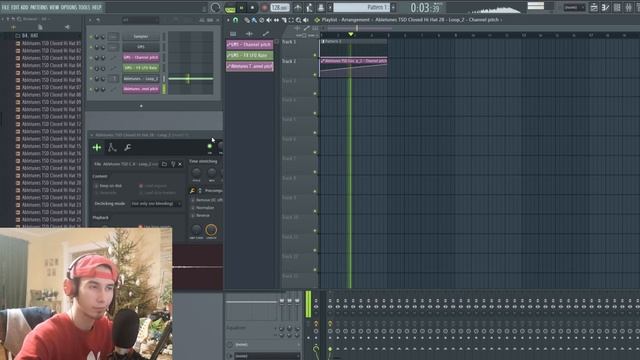The width and height of the screenshot is (640, 360).
Task: Open the FILE menu
Action: point(6,7)
